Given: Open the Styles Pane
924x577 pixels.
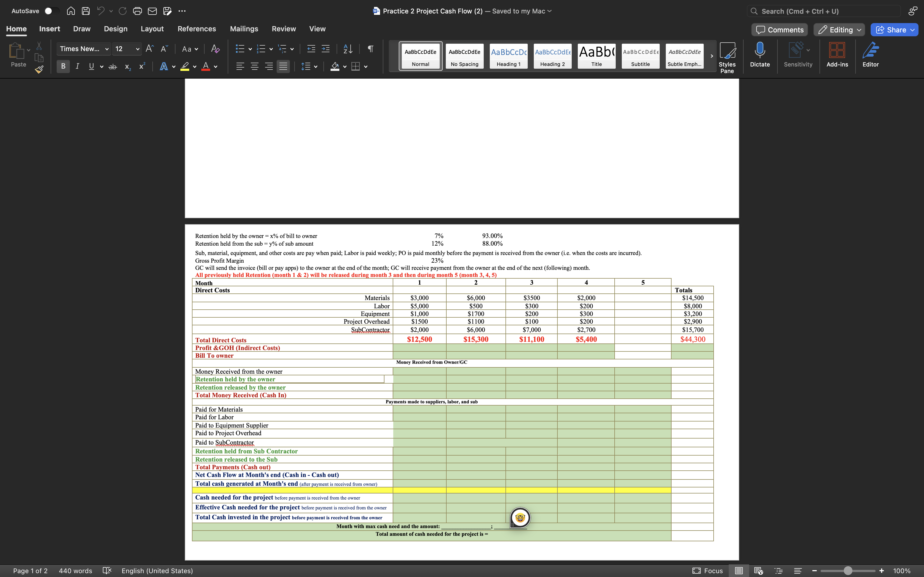Looking at the screenshot, I should [727, 57].
